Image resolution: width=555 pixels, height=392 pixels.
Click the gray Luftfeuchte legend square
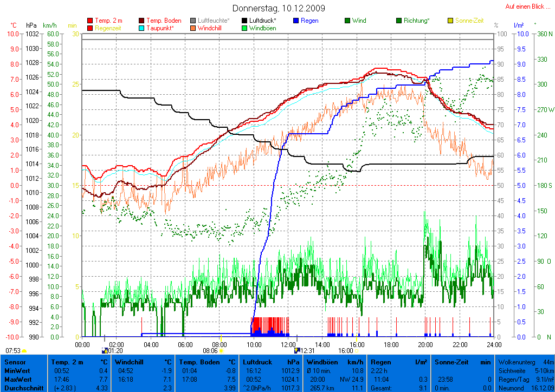(x=193, y=21)
